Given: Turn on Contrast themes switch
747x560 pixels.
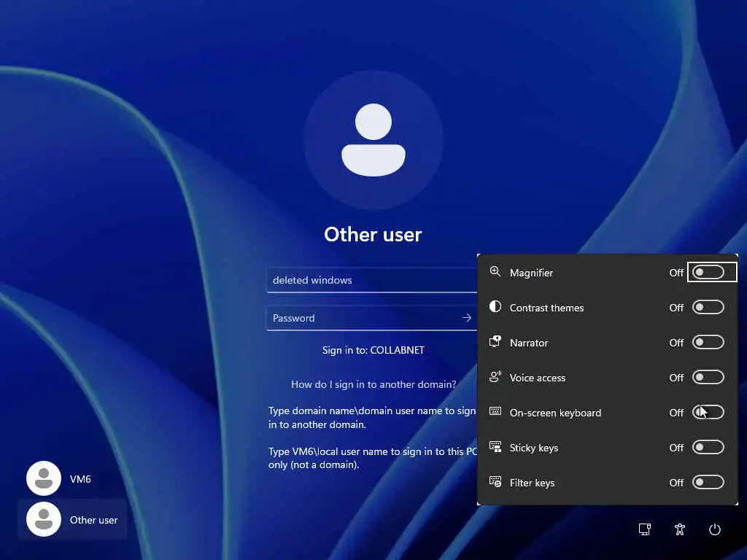Looking at the screenshot, I should (708, 307).
